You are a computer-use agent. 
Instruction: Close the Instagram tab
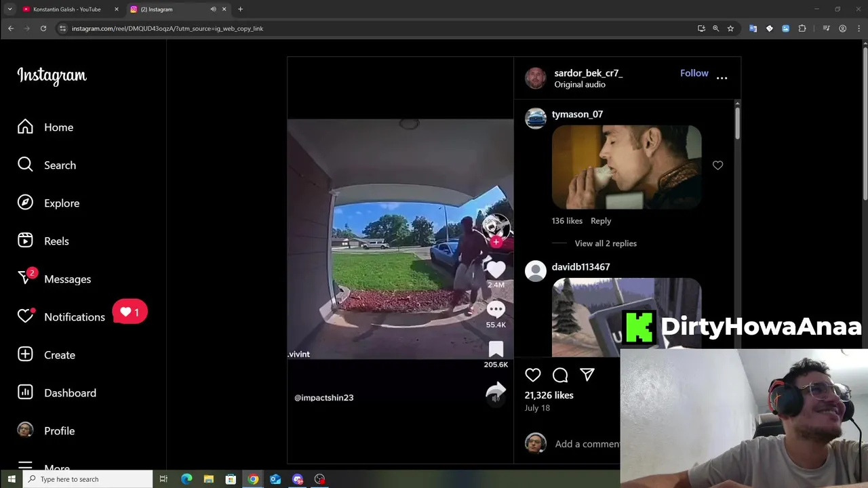[224, 9]
